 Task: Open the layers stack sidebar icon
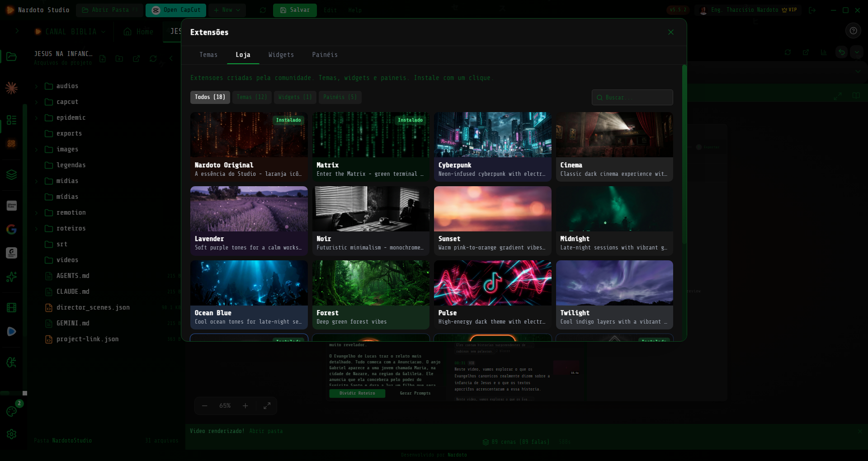tap(12, 174)
